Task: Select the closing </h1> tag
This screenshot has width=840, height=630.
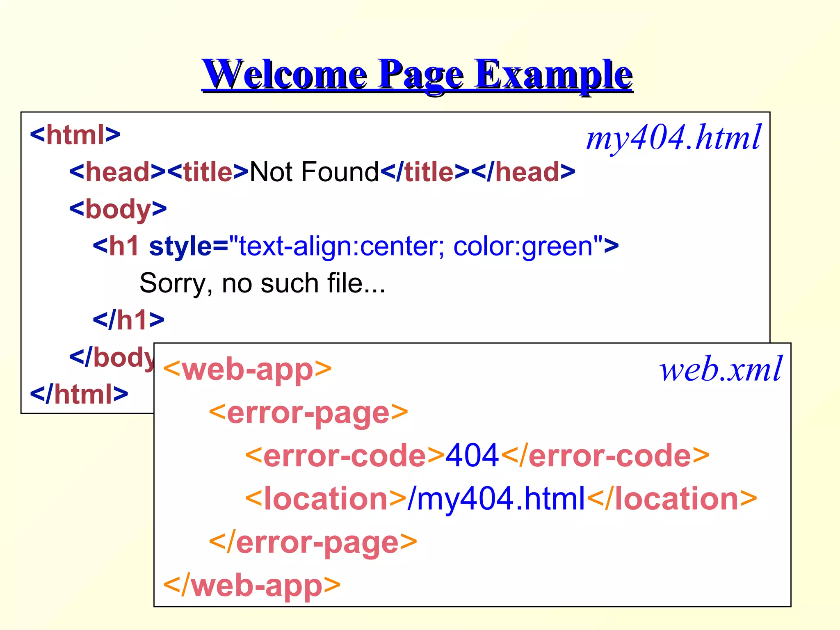Action: click(128, 320)
